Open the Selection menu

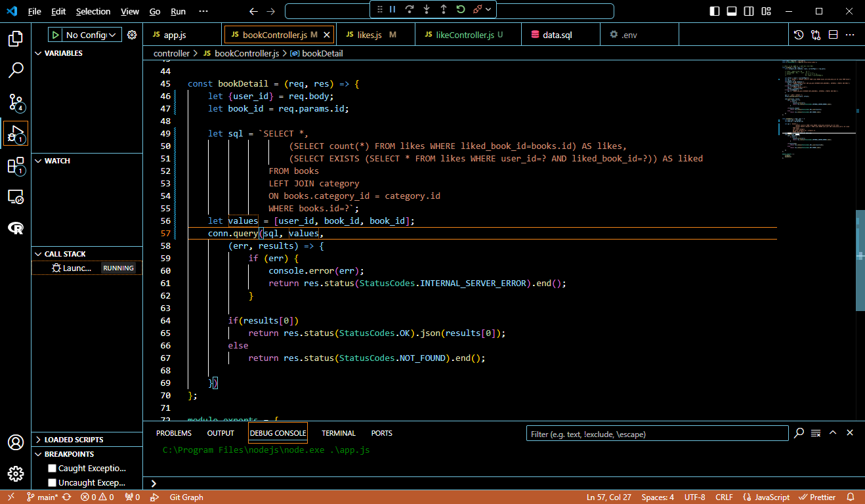tap(93, 11)
